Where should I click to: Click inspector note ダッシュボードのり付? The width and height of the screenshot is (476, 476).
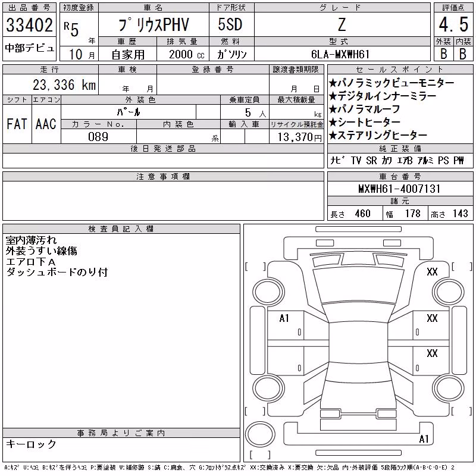click(57, 272)
